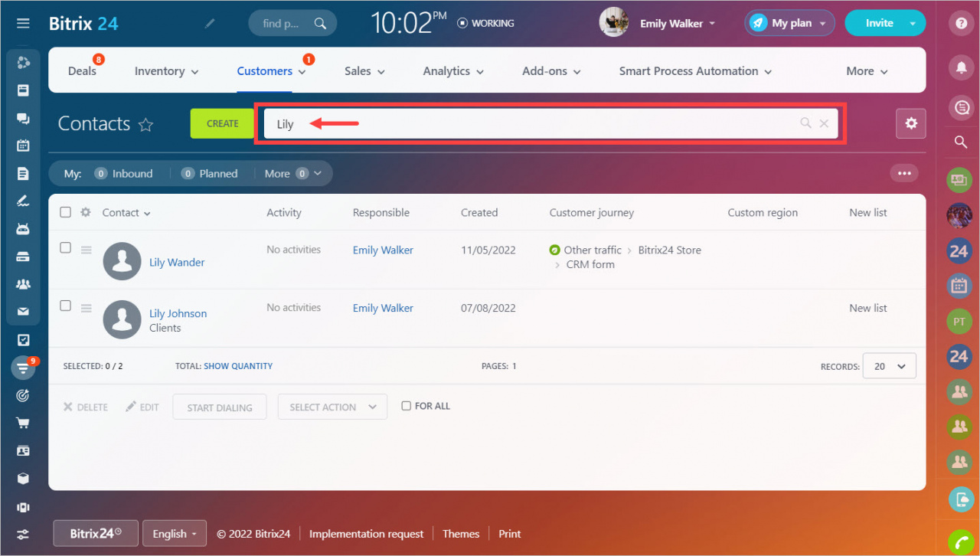The height and width of the screenshot is (556, 980).
Task: Clear the Lily filter with X icon
Action: (x=824, y=123)
